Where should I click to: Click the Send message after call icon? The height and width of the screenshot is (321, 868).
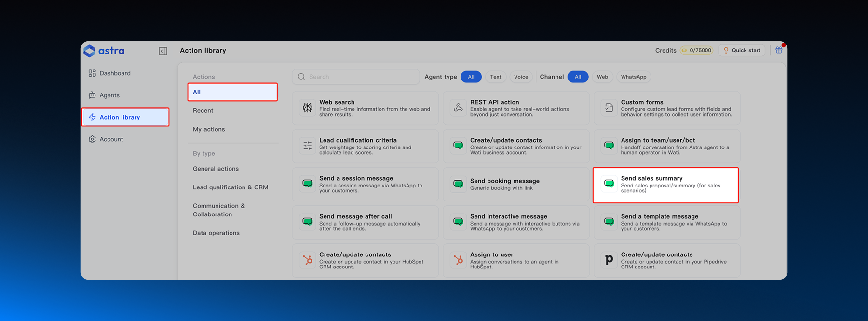(x=308, y=222)
